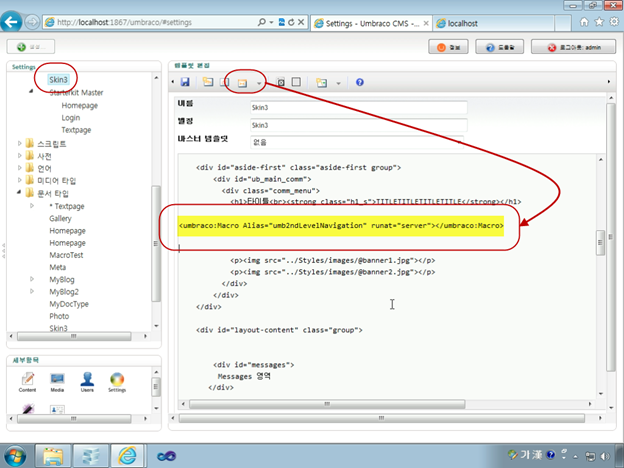624x468 pixels.
Task: Open the insert macro dropdown arrow
Action: point(259,83)
